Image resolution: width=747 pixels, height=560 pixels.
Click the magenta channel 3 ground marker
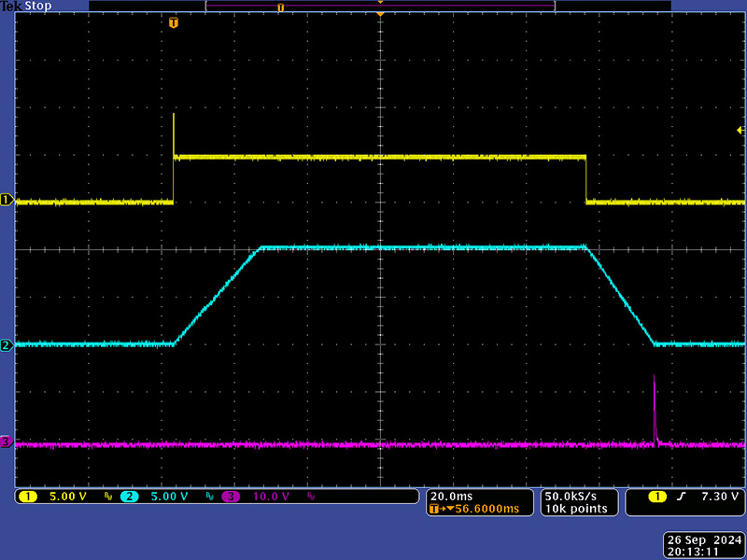[6, 441]
